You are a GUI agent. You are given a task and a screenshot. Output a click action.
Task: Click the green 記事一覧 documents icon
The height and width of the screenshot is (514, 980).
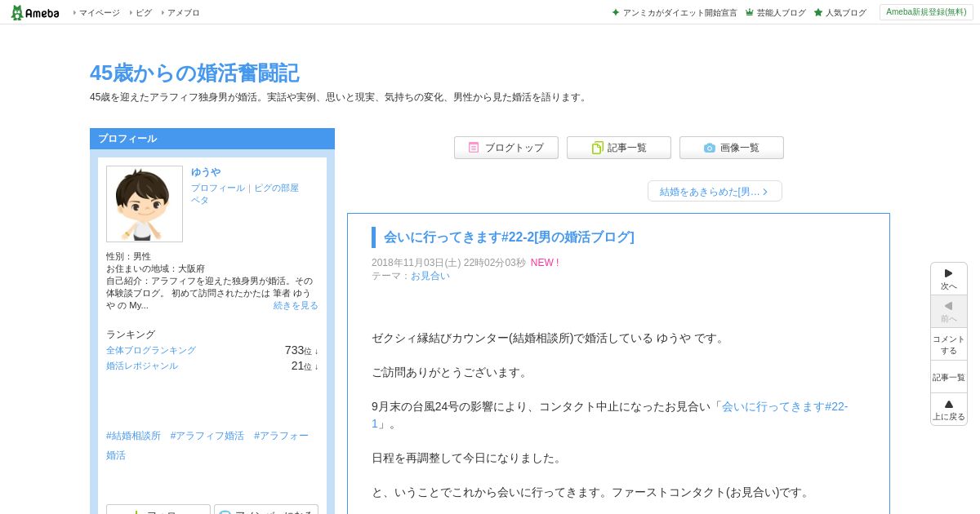click(597, 148)
